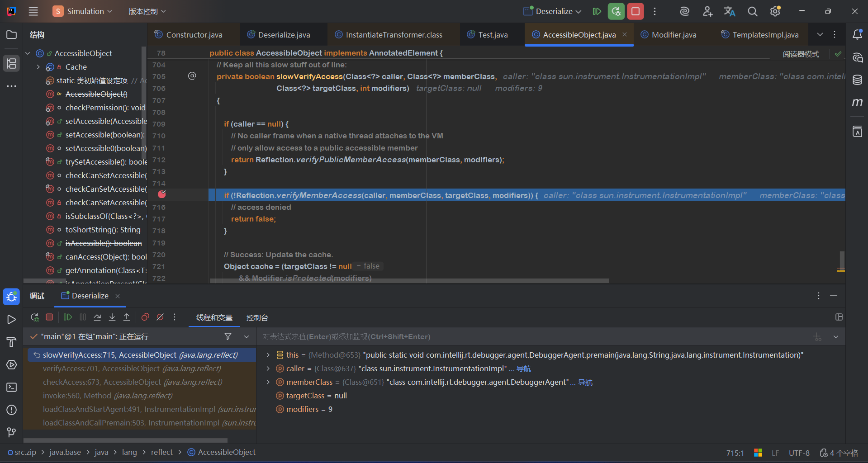Click the Step Out debug icon

127,317
